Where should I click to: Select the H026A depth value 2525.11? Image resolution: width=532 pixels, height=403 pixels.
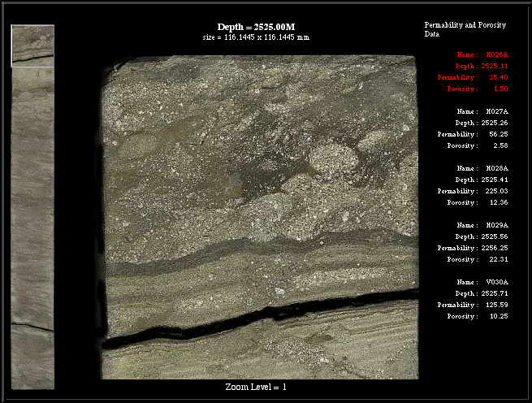pos(495,66)
